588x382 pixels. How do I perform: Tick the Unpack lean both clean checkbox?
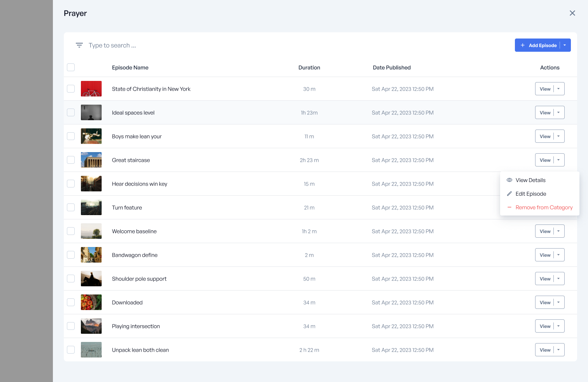(x=71, y=350)
